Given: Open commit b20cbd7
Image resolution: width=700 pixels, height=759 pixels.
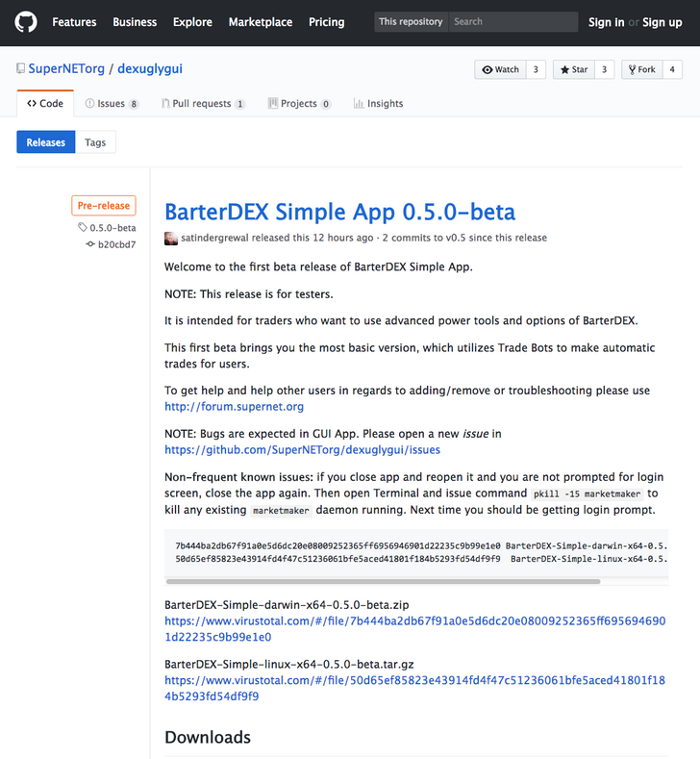Looking at the screenshot, I should (117, 244).
